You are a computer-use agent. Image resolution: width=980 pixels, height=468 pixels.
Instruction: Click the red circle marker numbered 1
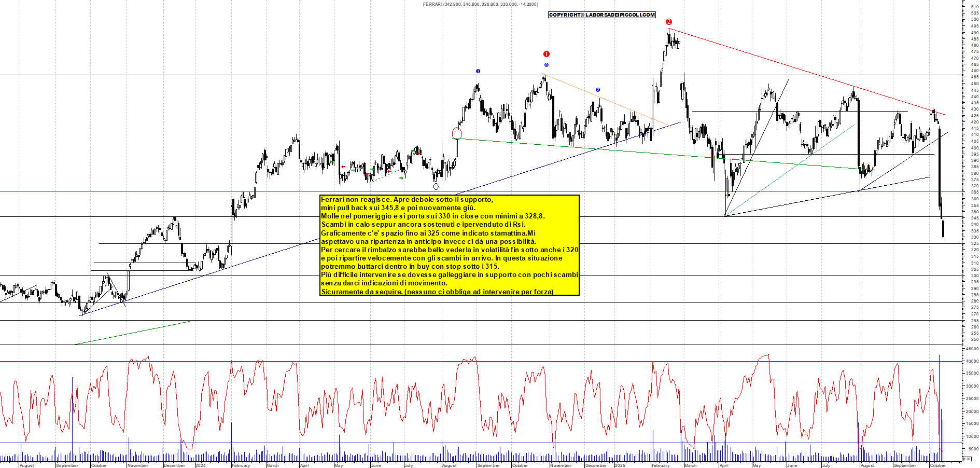click(x=546, y=54)
